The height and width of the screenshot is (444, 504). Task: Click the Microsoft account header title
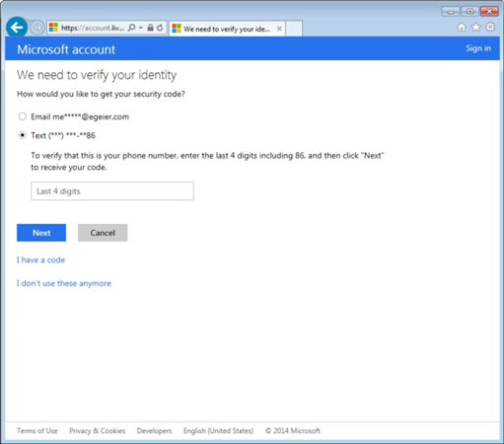coord(66,49)
